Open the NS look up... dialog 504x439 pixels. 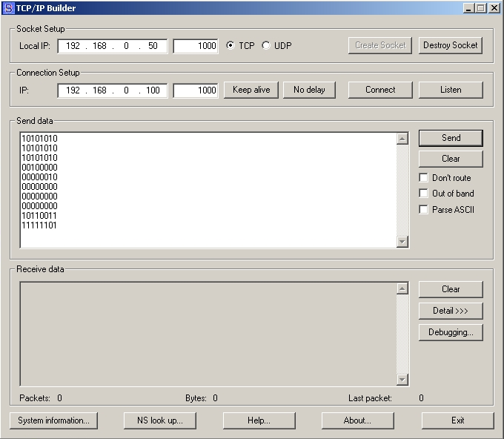160,420
